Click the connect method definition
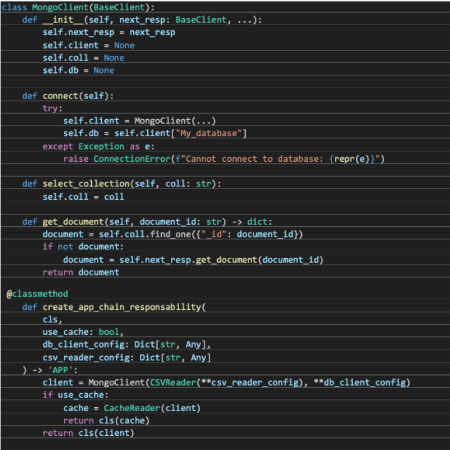This screenshot has height=450, width=450. 68,96
